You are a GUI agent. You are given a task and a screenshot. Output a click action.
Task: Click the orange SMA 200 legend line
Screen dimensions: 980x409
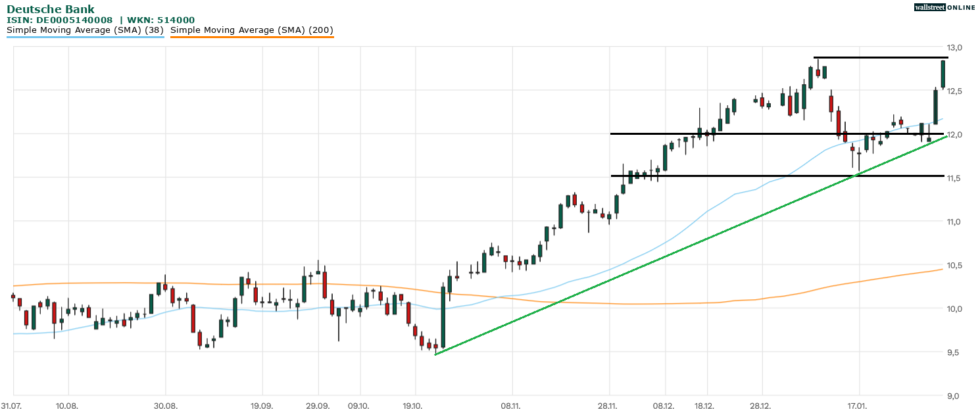252,37
